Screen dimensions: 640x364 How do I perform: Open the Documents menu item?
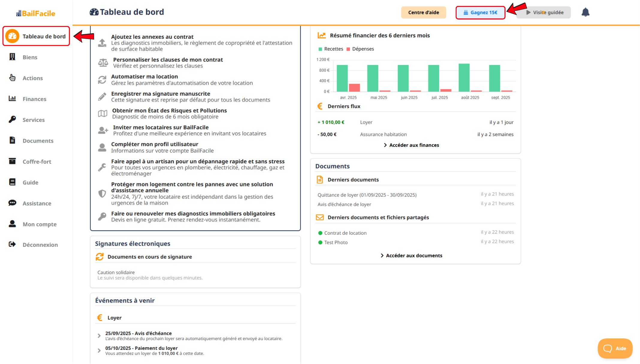[38, 141]
